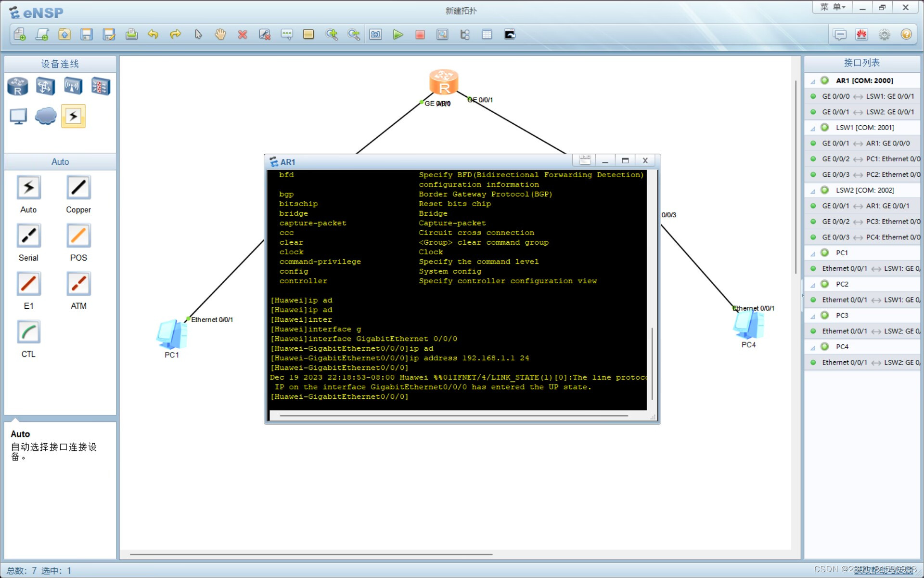
Task: Click the save-as icon in toolbar
Action: pyautogui.click(x=109, y=34)
